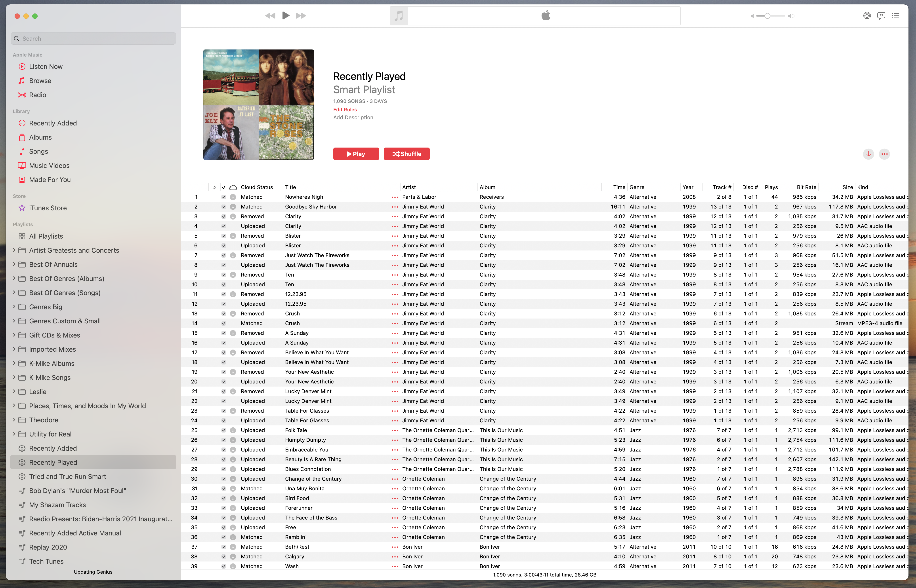Image resolution: width=916 pixels, height=588 pixels.
Task: Open the playlist more options ellipsis
Action: coord(884,154)
